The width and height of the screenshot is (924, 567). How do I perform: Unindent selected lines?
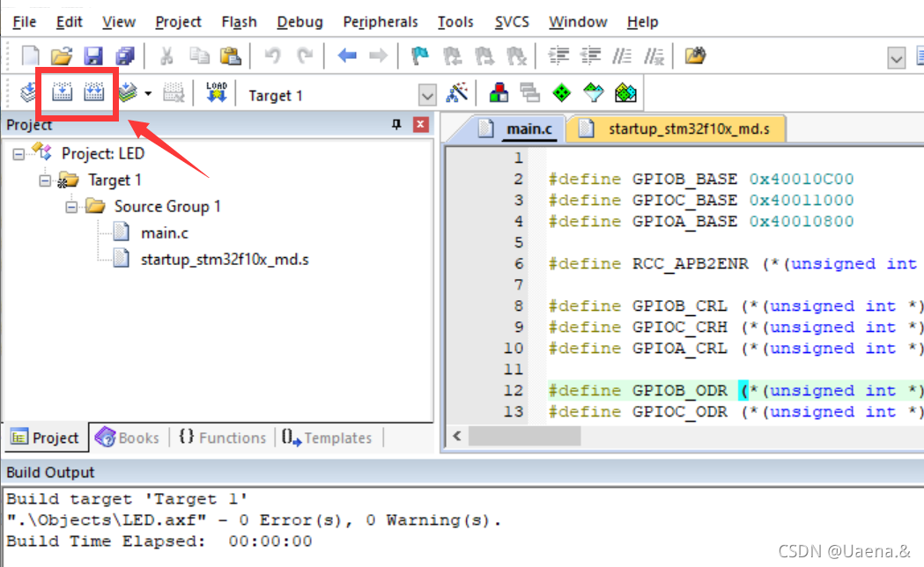click(x=590, y=56)
